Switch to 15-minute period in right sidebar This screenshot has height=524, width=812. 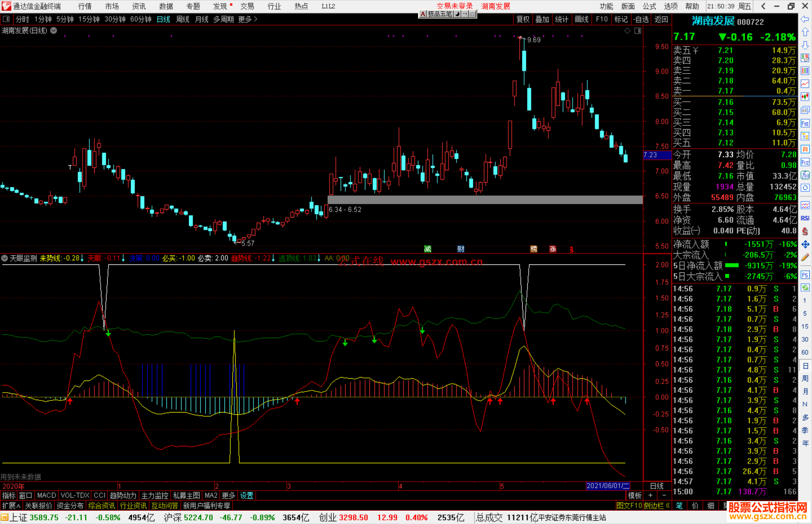[805, 326]
